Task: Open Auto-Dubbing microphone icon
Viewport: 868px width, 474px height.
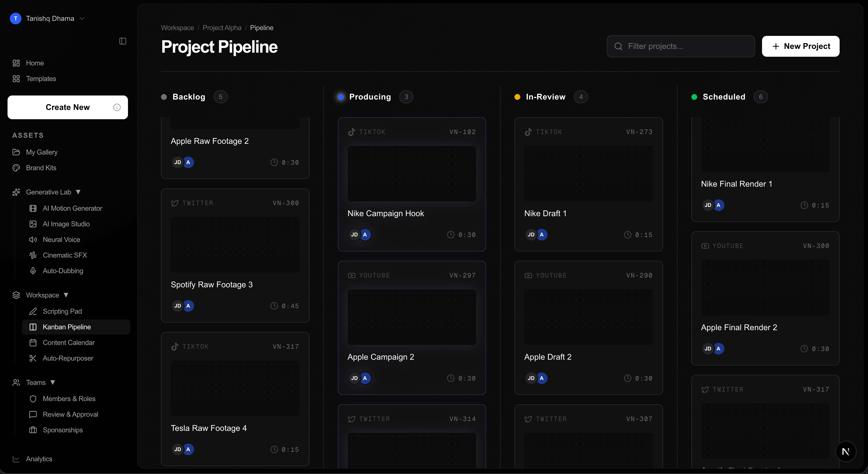Action: pyautogui.click(x=33, y=271)
